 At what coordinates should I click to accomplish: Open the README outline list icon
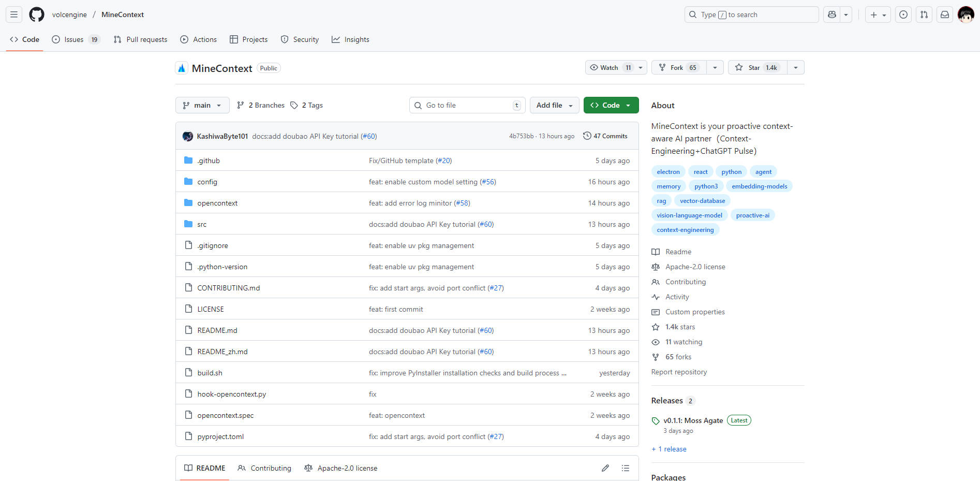[x=625, y=468]
